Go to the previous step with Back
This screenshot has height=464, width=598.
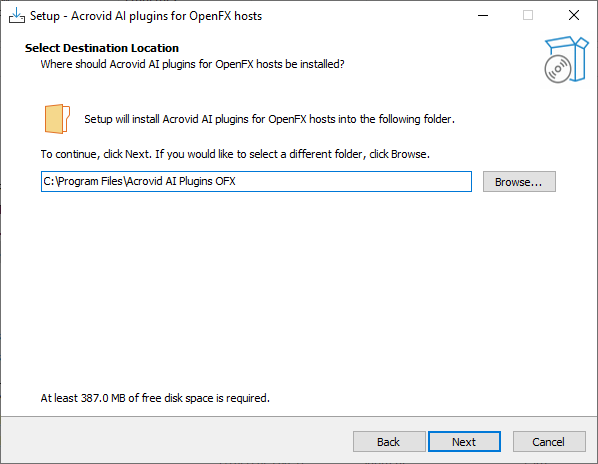pos(389,442)
